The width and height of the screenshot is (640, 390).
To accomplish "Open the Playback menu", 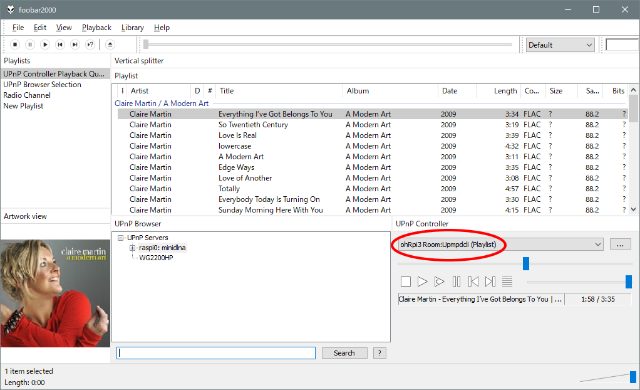I will [97, 27].
